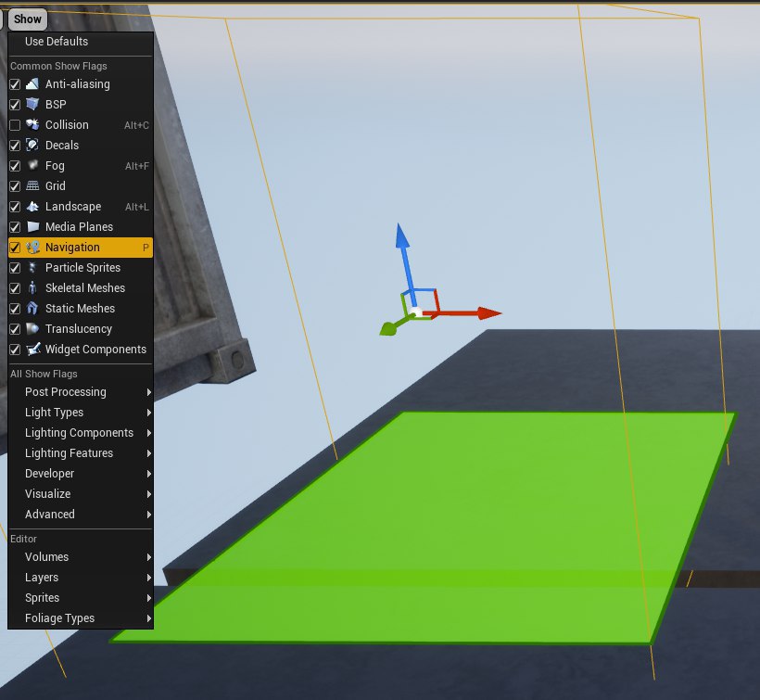Screen dimensions: 760x700
Task: Uncheck the Skeletal Meshes checkbox
Action: click(x=15, y=288)
